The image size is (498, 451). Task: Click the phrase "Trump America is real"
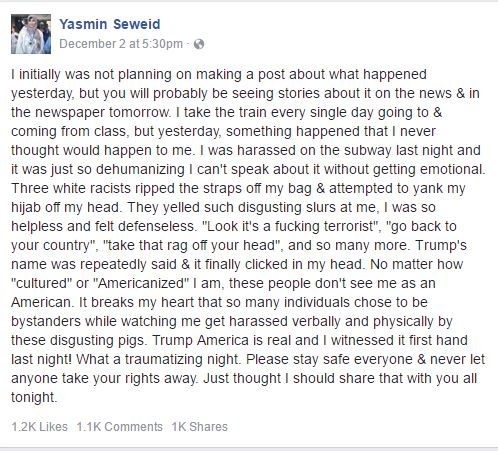click(216, 340)
